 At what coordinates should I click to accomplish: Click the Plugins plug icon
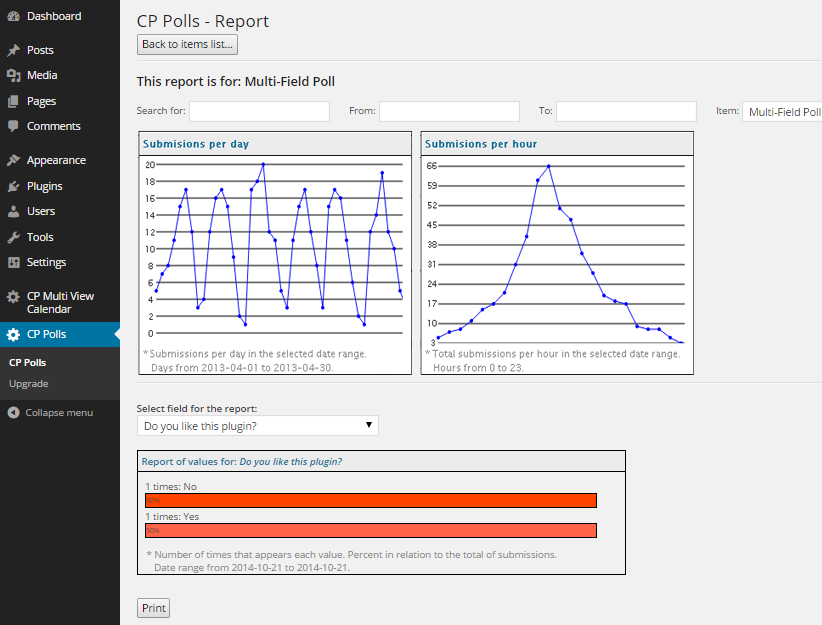(x=13, y=186)
